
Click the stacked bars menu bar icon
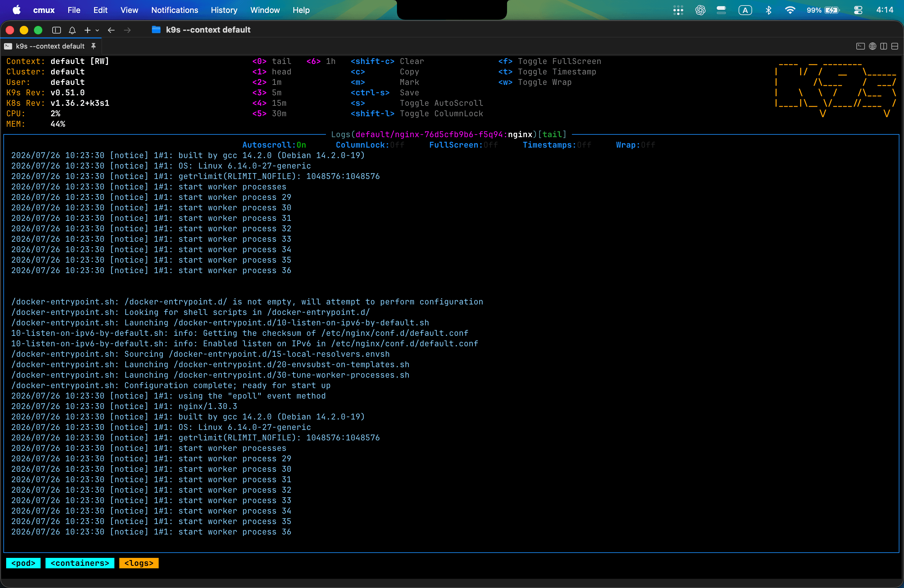coord(721,10)
